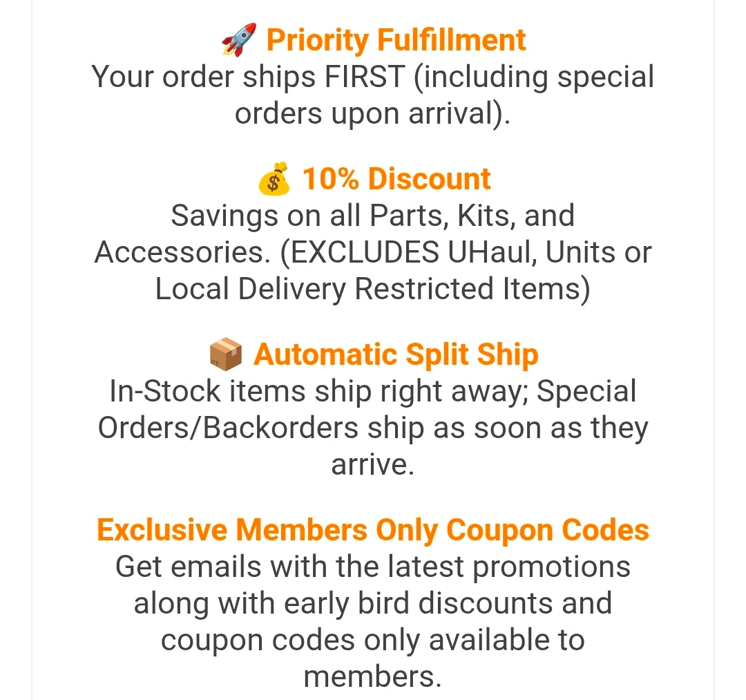This screenshot has width=746, height=700.
Task: Select the "10% Discount" heading
Action: (396, 179)
